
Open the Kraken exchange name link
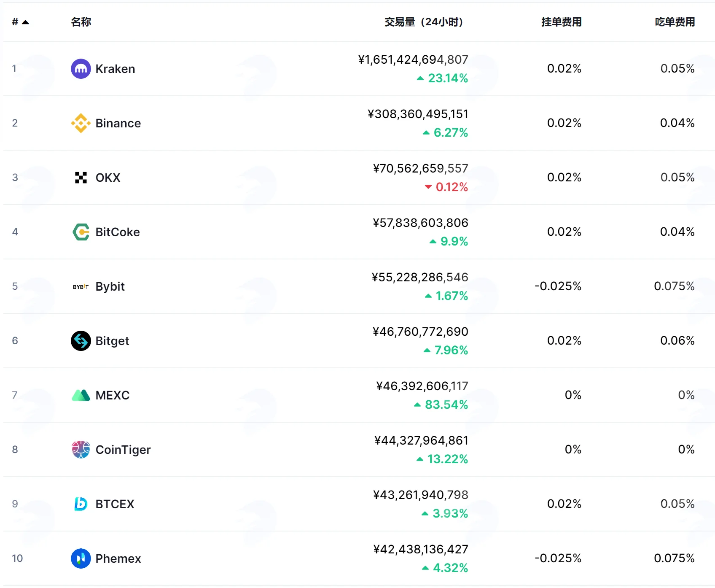pos(115,69)
